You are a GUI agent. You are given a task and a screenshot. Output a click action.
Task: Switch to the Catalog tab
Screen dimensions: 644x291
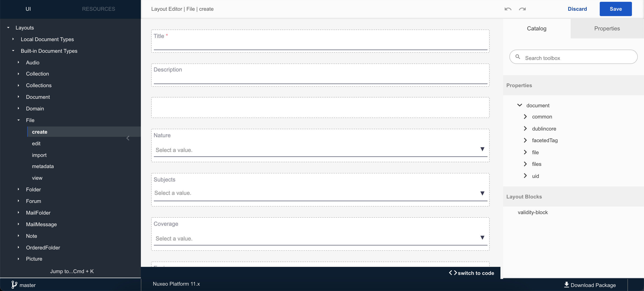[536, 28]
